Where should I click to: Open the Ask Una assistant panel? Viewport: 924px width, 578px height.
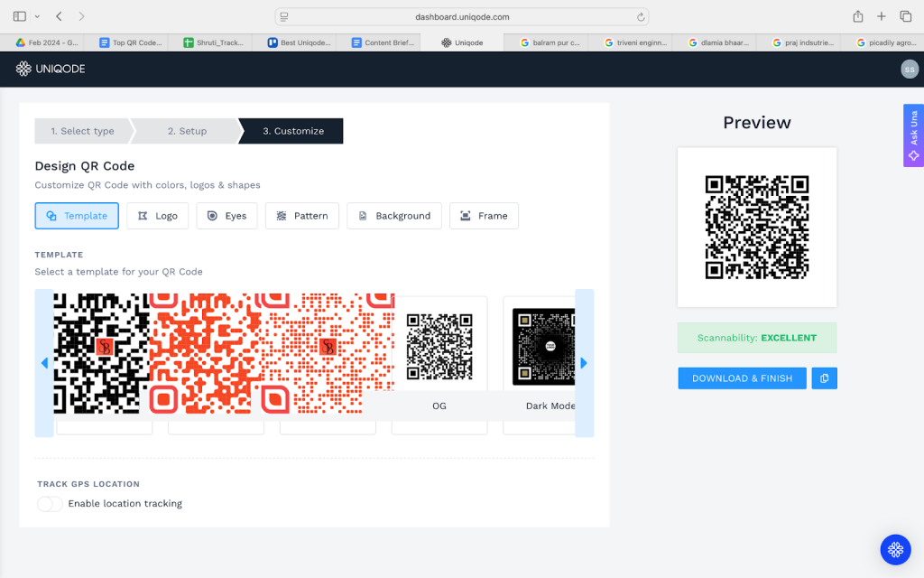click(913, 135)
